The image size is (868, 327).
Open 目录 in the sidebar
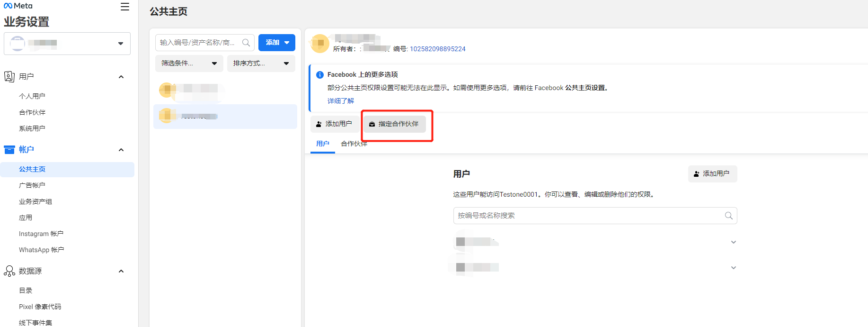tap(26, 291)
